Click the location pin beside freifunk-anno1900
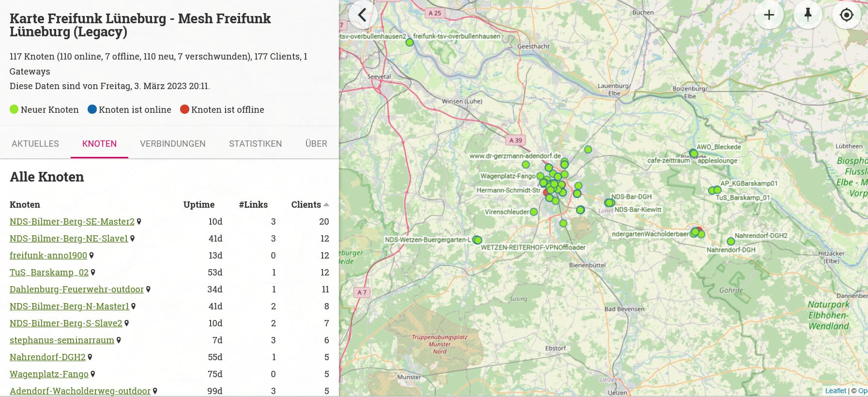Image resolution: width=868 pixels, height=397 pixels. (x=91, y=255)
